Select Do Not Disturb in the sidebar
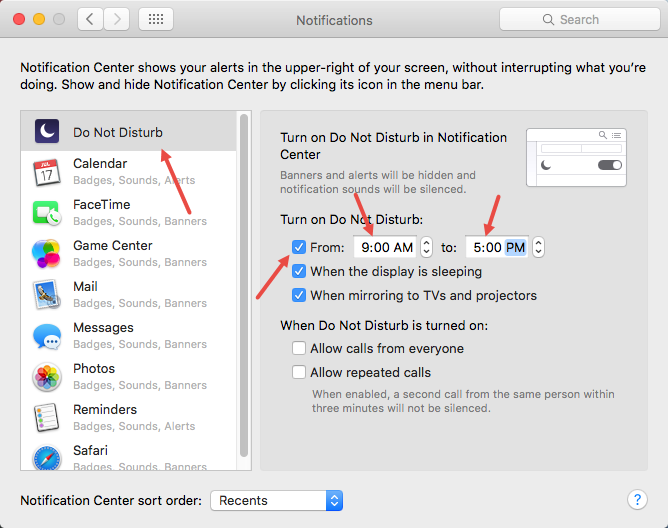Viewport: 668px width, 528px height. point(128,131)
